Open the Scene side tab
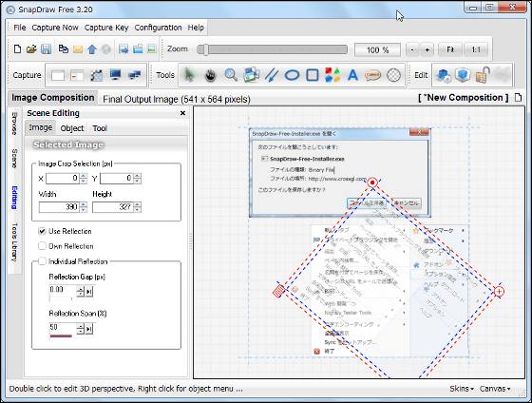The image size is (532, 403). 14,158
